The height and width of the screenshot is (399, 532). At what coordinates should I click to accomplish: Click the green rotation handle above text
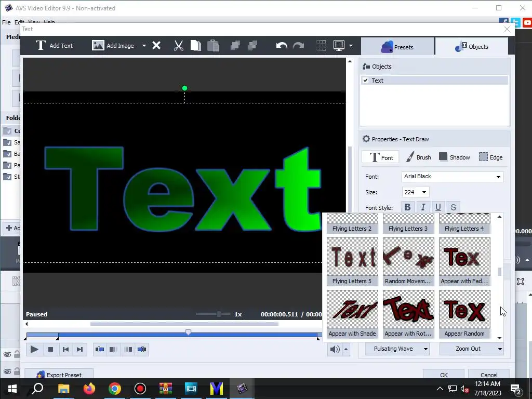pyautogui.click(x=184, y=88)
